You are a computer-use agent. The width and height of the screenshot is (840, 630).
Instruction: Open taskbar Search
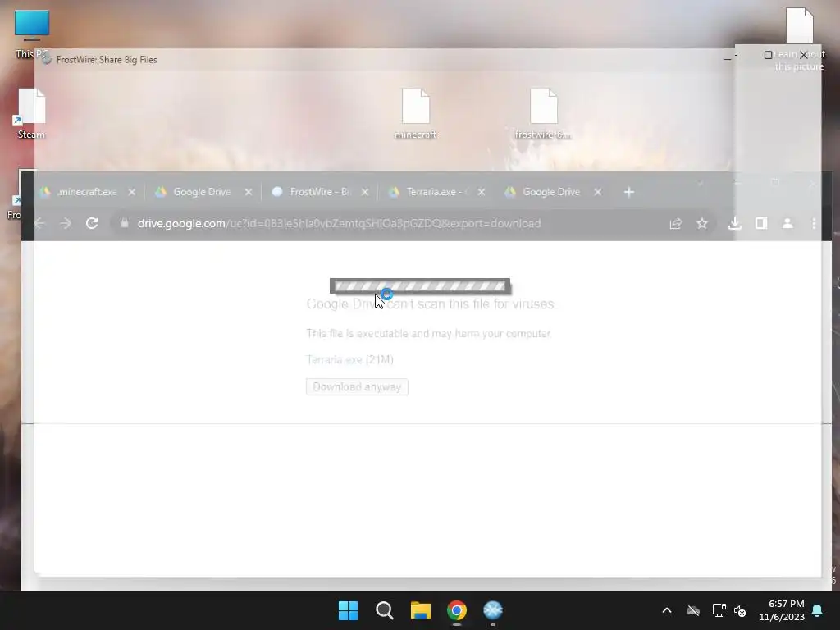pos(384,610)
